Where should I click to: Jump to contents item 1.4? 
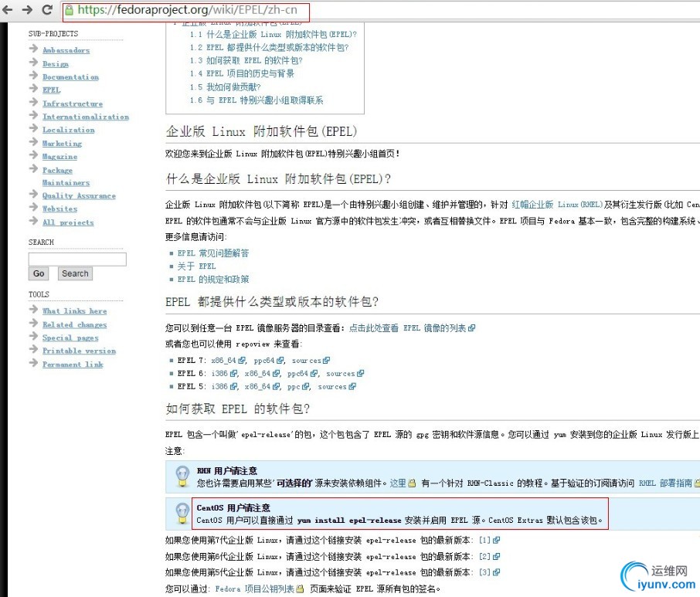pyautogui.click(x=242, y=73)
